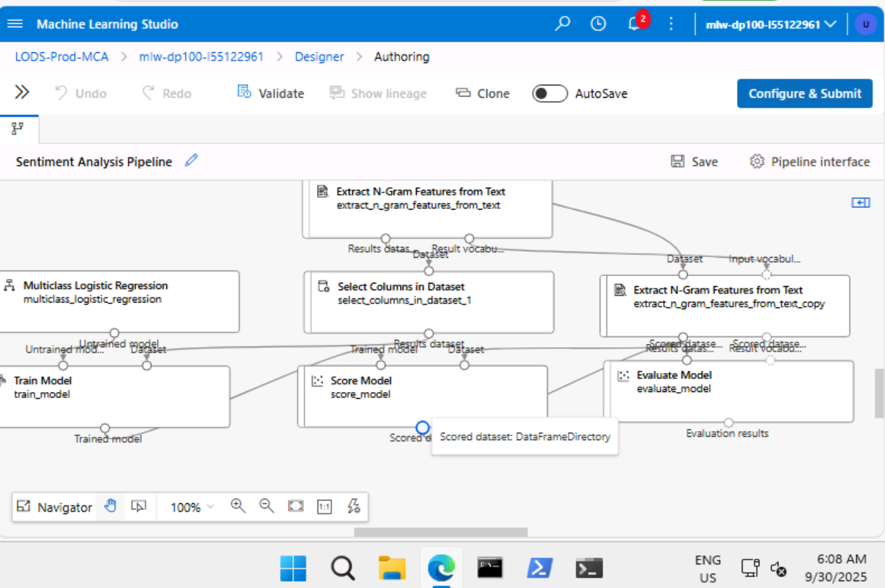The width and height of the screenshot is (885, 588).
Task: Click the ENG US language indicator
Action: 708,568
